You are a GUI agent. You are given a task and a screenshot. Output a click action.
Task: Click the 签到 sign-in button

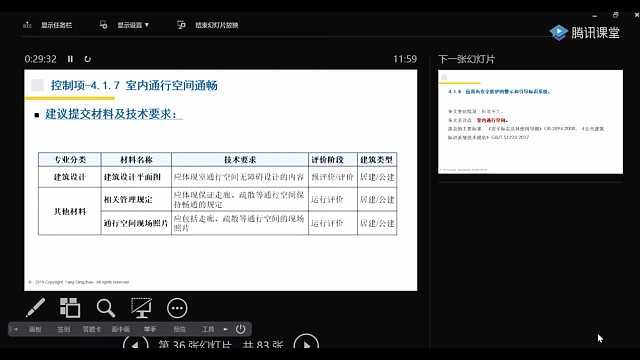point(64,329)
